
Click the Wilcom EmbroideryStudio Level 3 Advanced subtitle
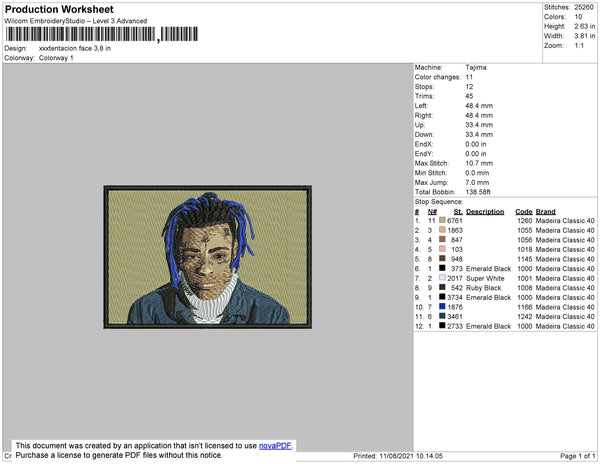click(76, 21)
